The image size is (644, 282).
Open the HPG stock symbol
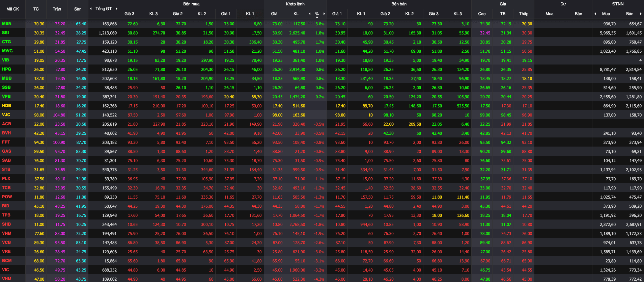point(6,69)
